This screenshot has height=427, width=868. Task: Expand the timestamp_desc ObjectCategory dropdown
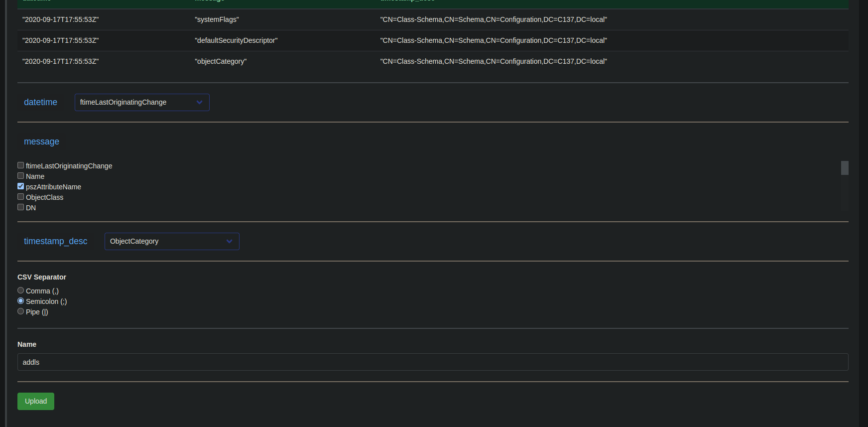pos(172,241)
